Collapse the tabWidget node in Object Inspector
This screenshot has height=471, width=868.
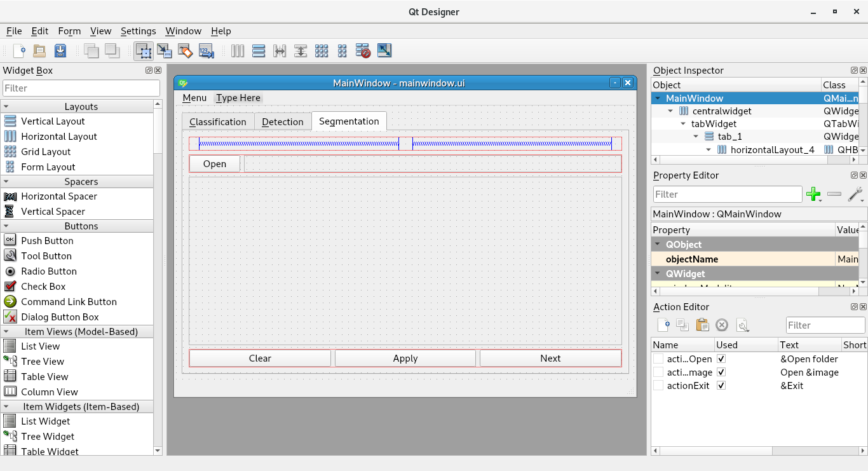[x=684, y=124]
